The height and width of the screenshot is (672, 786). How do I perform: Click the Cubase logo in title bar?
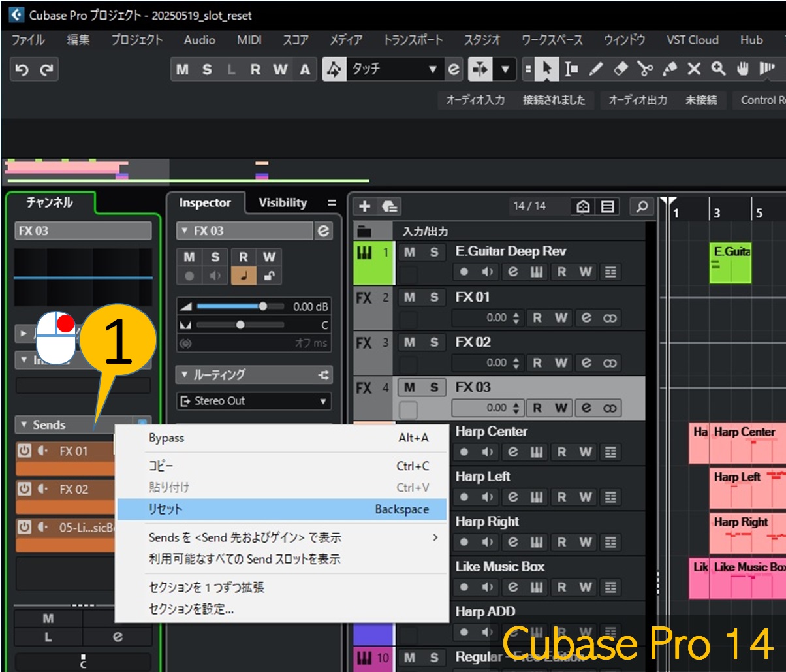(x=16, y=14)
